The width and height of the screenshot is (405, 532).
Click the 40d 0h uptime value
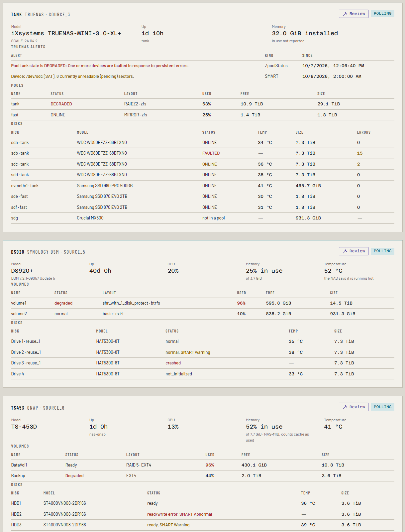pyautogui.click(x=100, y=271)
